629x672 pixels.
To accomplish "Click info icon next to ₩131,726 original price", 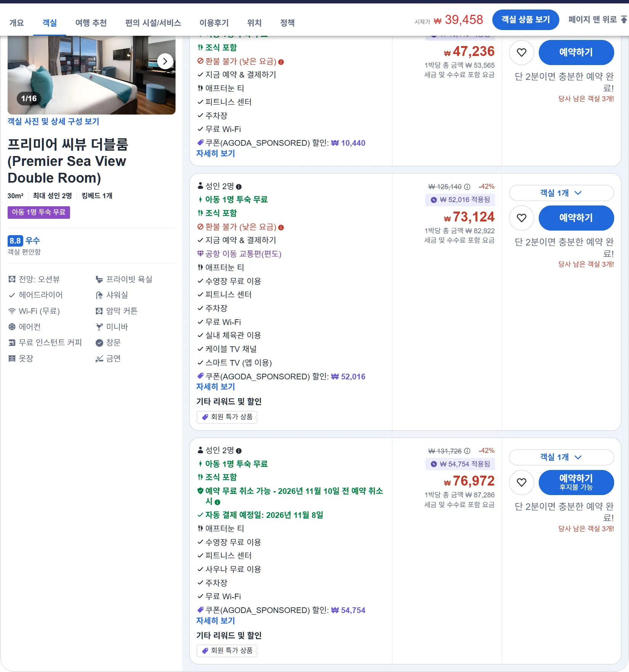I will pos(467,451).
